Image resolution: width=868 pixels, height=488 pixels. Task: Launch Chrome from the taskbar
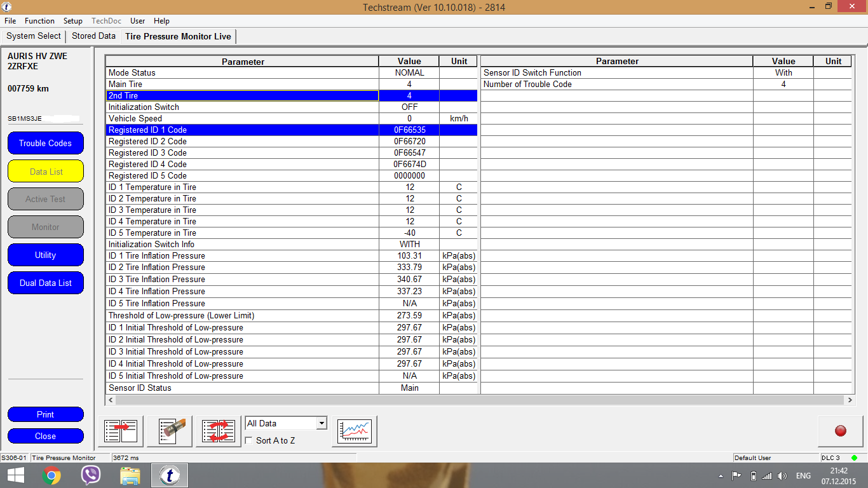coord(51,475)
